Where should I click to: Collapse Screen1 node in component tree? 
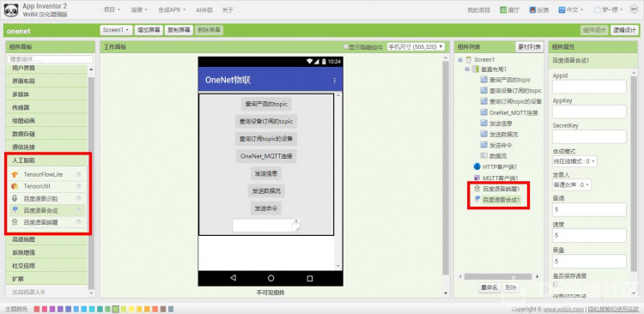tap(460, 60)
